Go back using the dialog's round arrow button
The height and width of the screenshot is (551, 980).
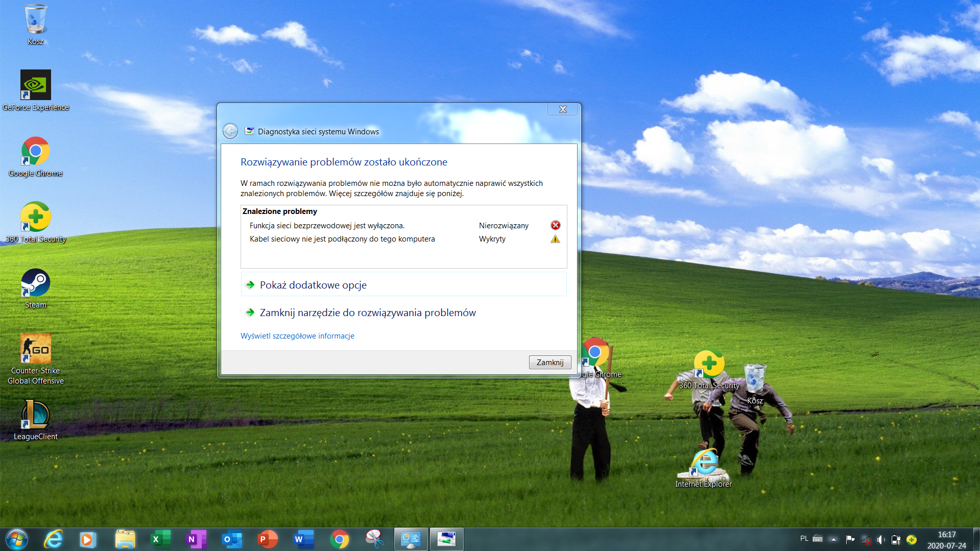230,131
